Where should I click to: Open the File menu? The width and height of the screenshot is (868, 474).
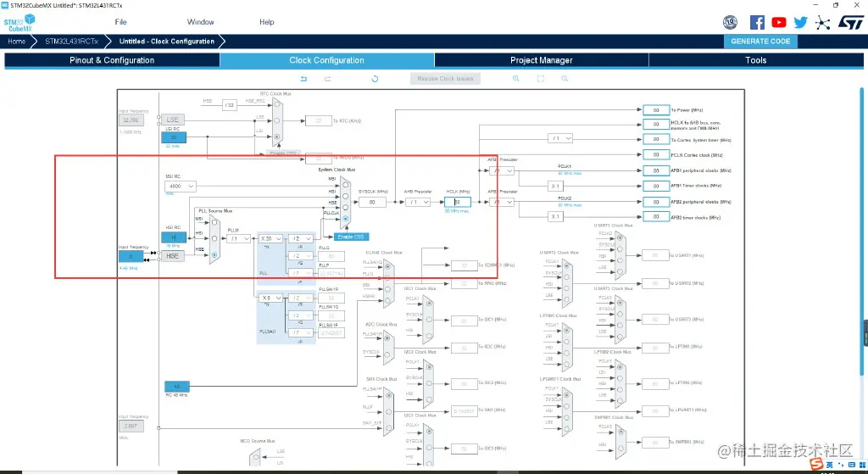(x=120, y=22)
